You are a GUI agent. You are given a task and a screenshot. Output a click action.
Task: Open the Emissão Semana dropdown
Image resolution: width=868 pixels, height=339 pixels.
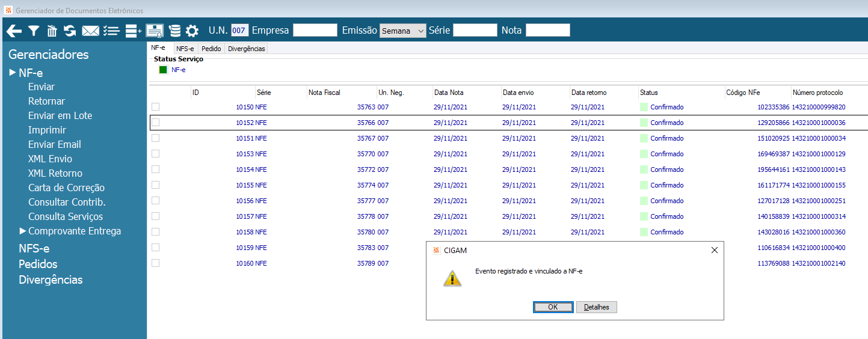point(402,31)
